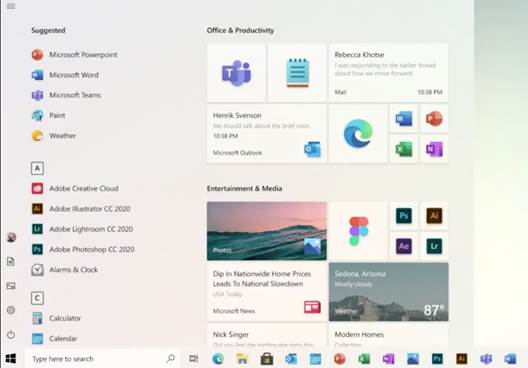Open the Microsoft Teams tile
The height and width of the screenshot is (368, 528).
click(236, 73)
